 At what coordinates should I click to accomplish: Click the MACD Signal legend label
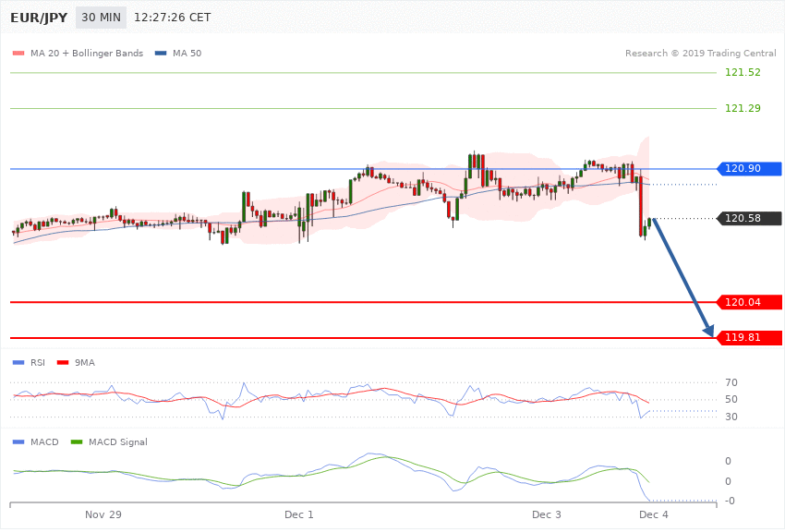coord(118,441)
